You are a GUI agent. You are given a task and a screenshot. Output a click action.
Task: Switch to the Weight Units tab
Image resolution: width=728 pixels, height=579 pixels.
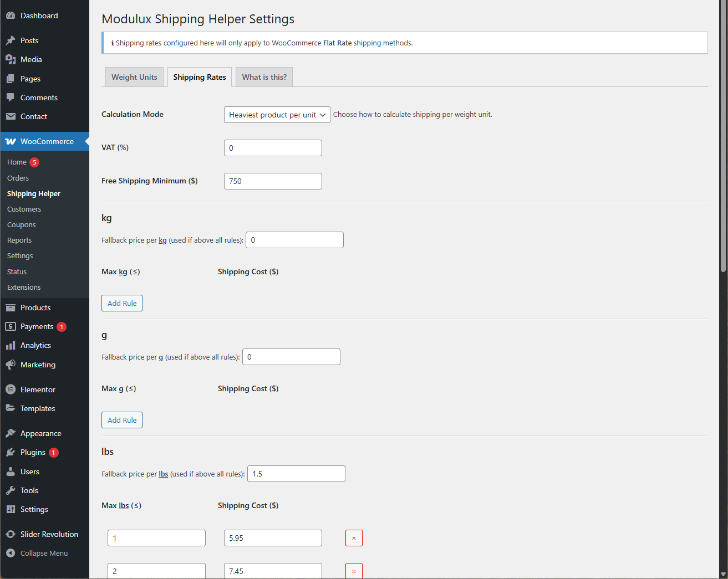pyautogui.click(x=134, y=77)
